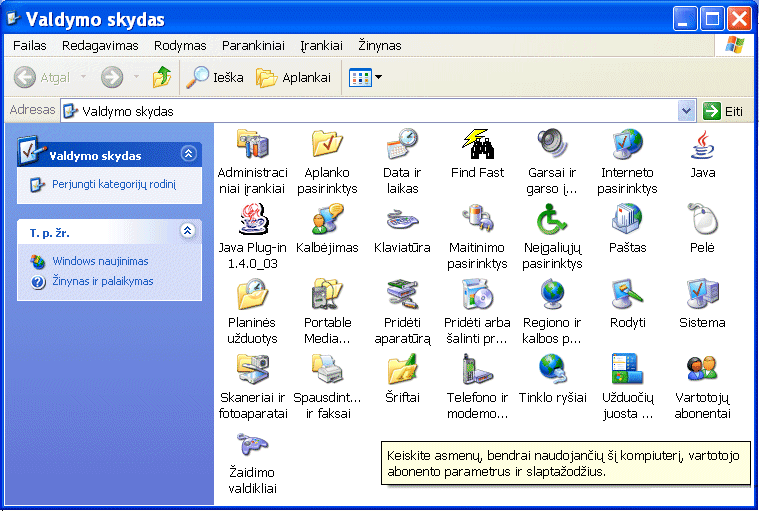Select Vartotojų abonentai users icon
This screenshot has width=759, height=511.
pyautogui.click(x=702, y=369)
